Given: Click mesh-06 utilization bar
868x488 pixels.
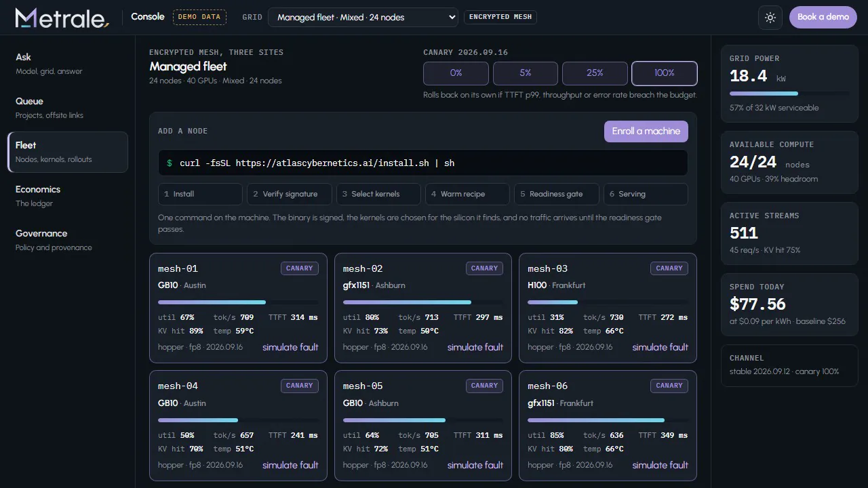Looking at the screenshot, I should point(608,420).
